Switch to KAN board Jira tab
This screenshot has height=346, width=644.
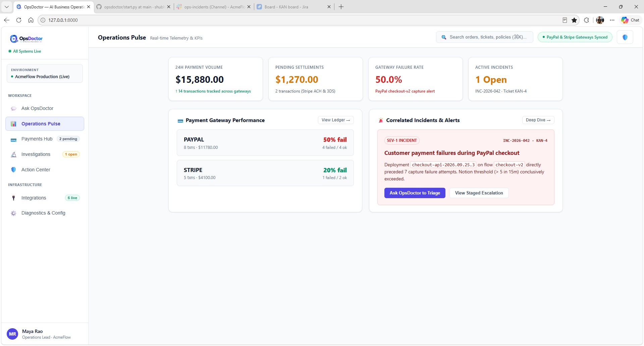pyautogui.click(x=293, y=7)
